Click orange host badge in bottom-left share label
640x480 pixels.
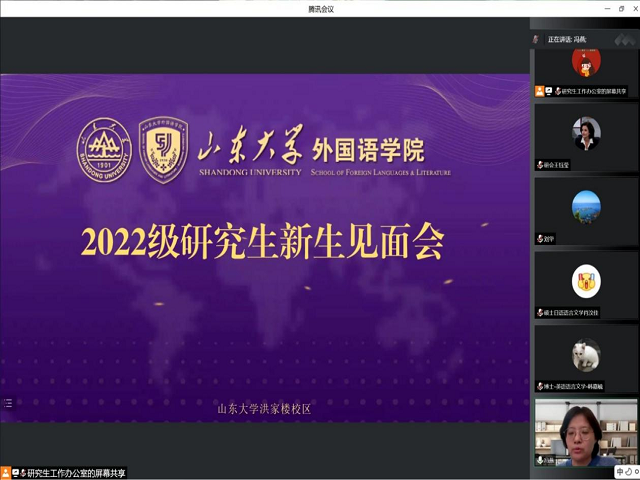(x=5, y=473)
